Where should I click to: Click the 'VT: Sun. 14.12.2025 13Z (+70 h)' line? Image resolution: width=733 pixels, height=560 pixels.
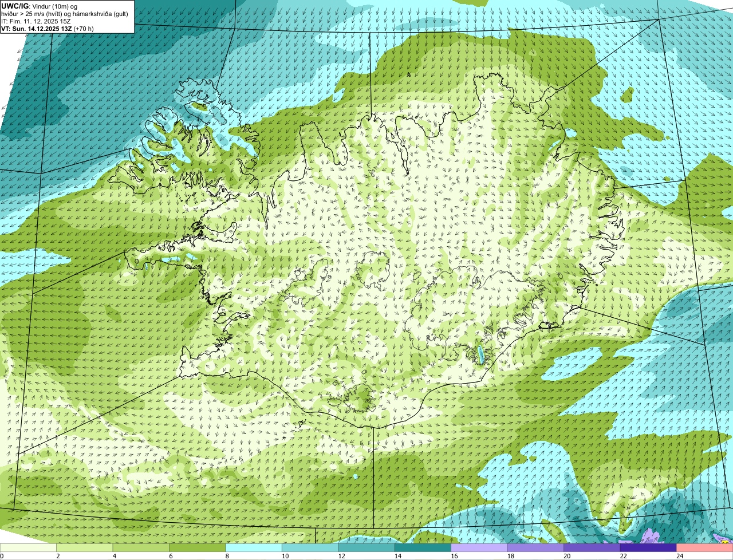tap(48, 29)
